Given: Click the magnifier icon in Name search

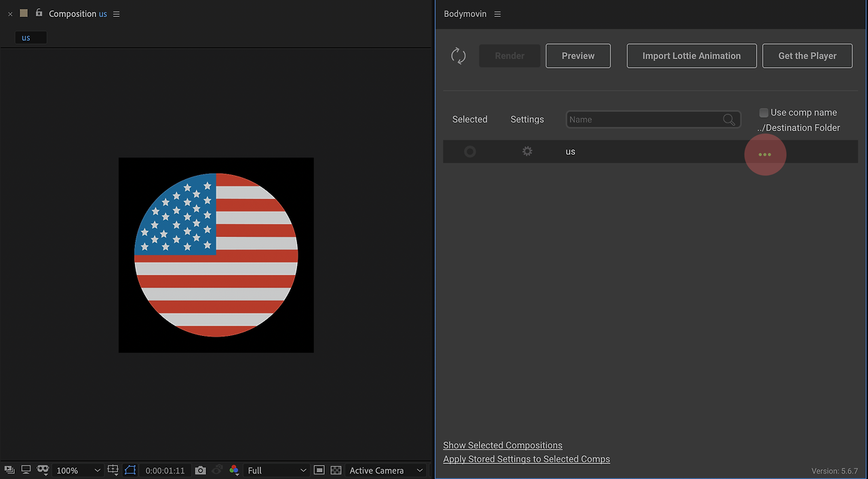Looking at the screenshot, I should click(729, 119).
